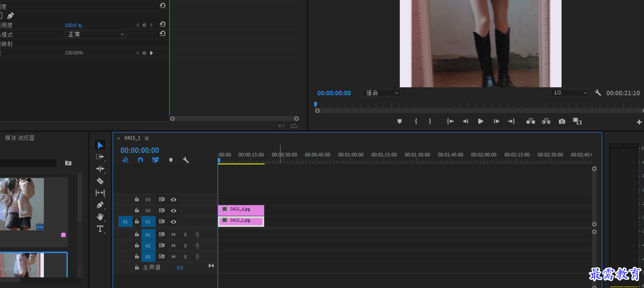Solo audio track A2

(185, 245)
